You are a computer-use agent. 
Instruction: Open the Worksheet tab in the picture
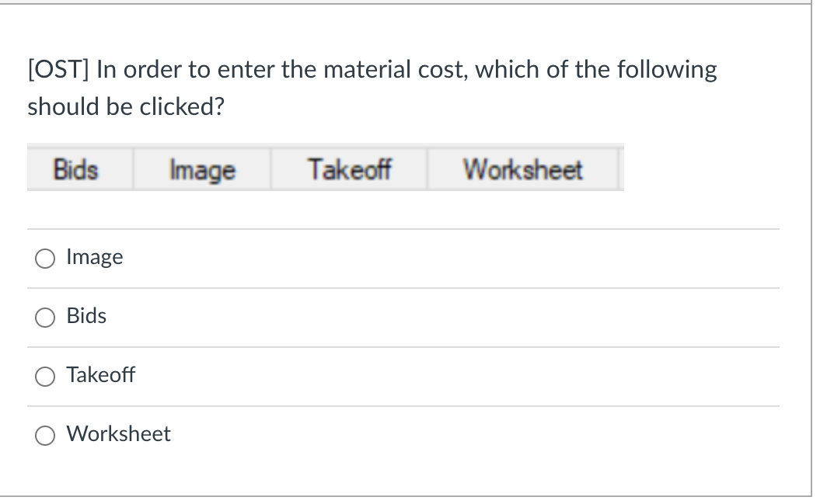tap(523, 169)
